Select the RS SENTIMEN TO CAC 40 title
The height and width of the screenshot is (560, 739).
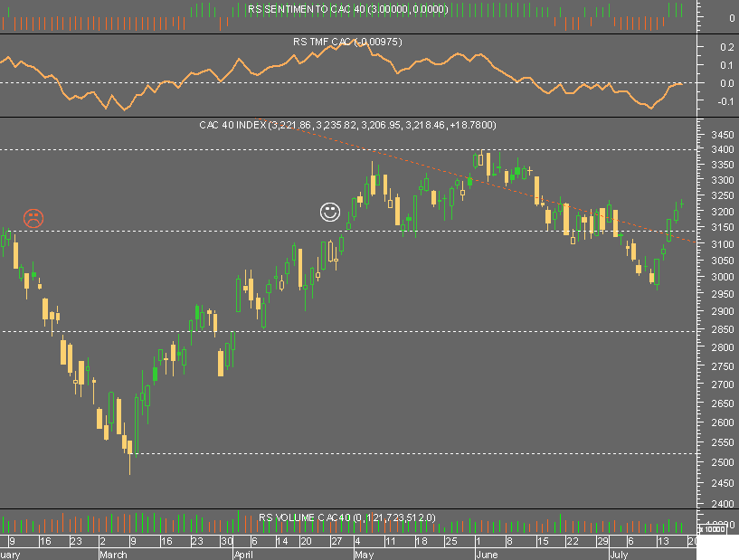point(348,9)
